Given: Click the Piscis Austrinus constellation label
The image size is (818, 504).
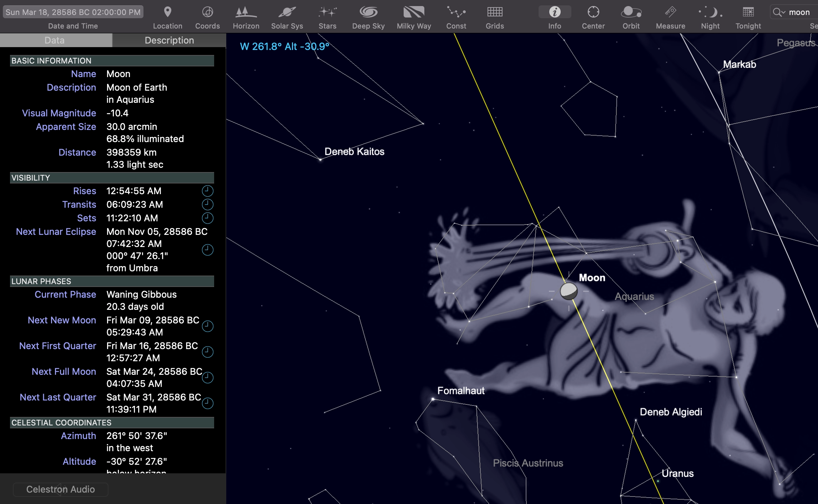Looking at the screenshot, I should tap(528, 463).
